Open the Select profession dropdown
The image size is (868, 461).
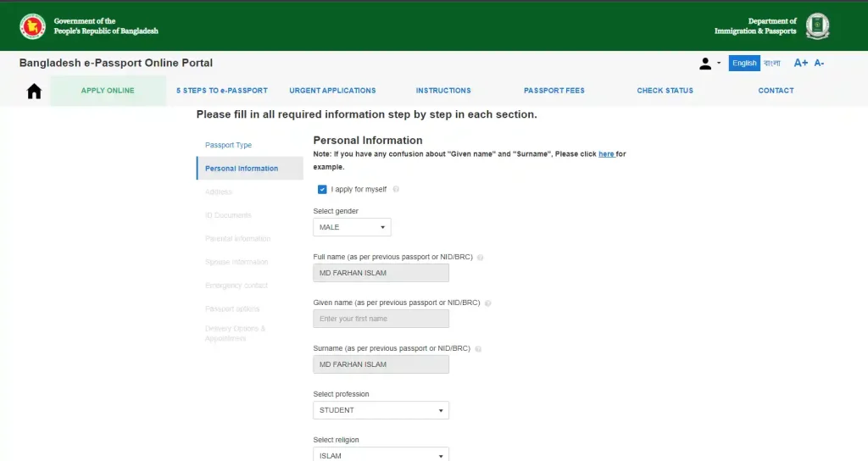(381, 410)
